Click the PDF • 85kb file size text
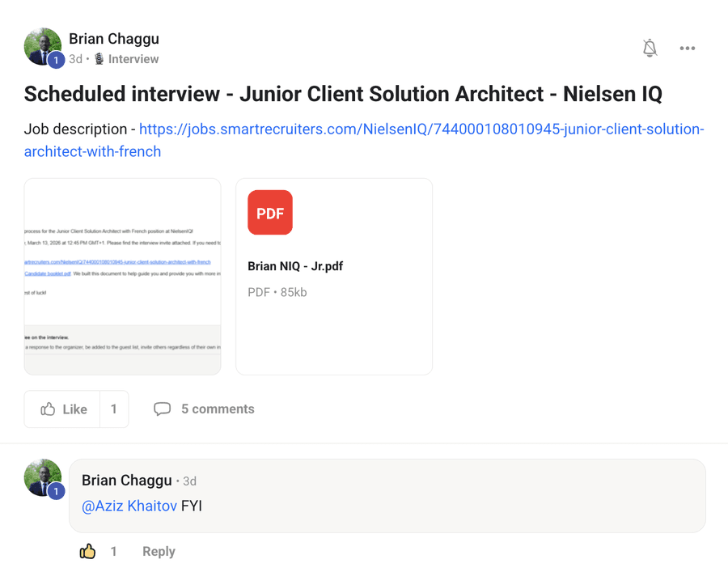 [x=277, y=293]
